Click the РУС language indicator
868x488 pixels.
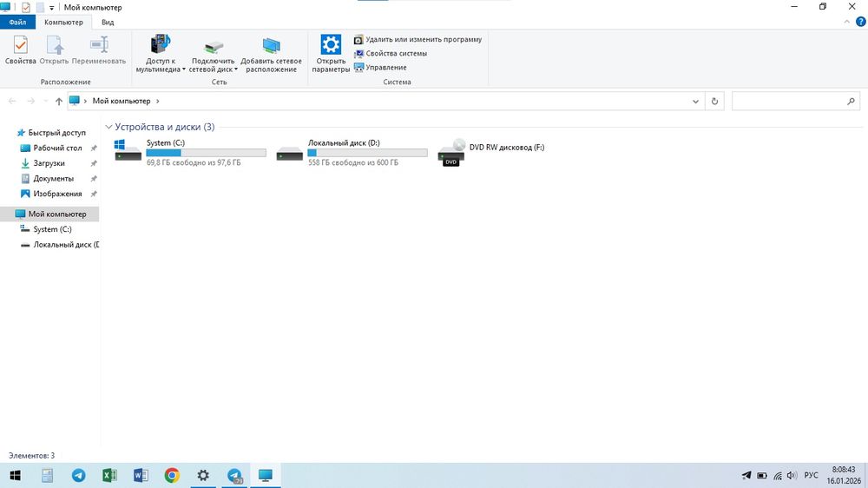pos(811,475)
